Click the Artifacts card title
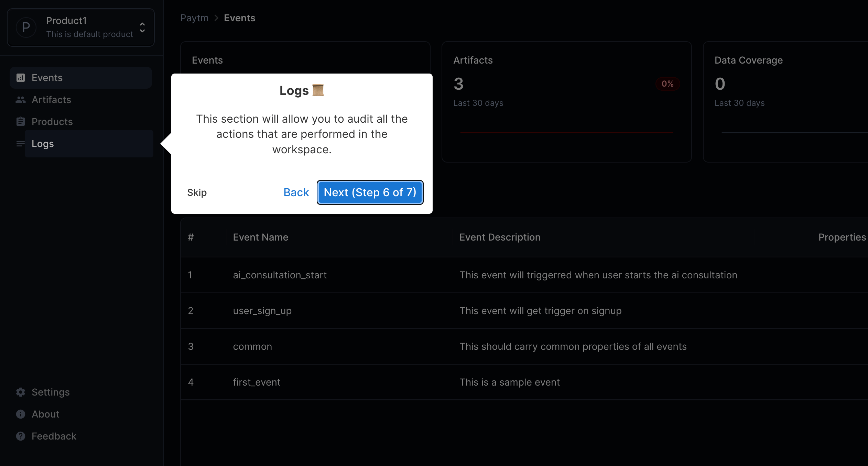Viewport: 868px width, 466px height. (x=473, y=60)
